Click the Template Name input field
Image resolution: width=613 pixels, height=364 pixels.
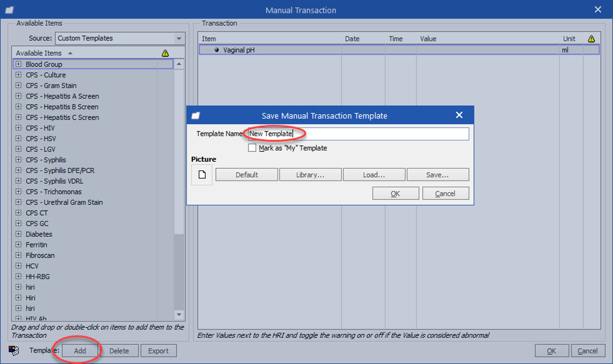(x=358, y=133)
